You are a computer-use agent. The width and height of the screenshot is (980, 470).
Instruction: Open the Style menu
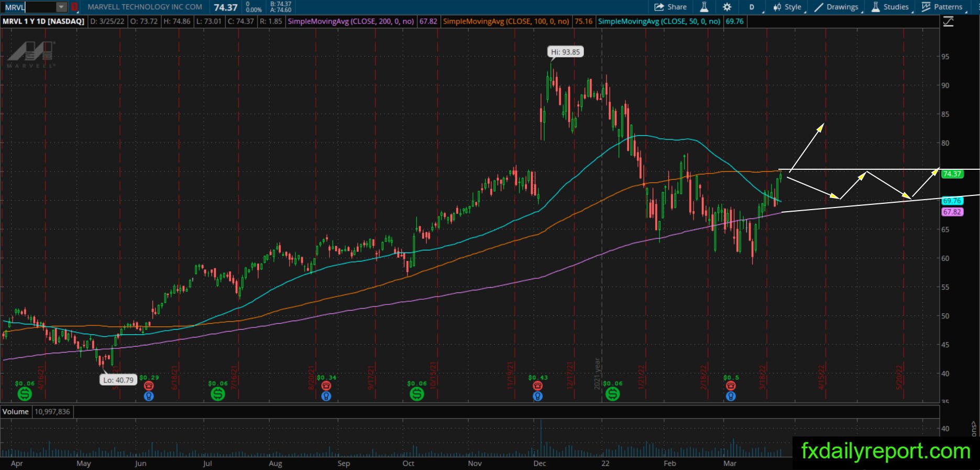coord(787,7)
